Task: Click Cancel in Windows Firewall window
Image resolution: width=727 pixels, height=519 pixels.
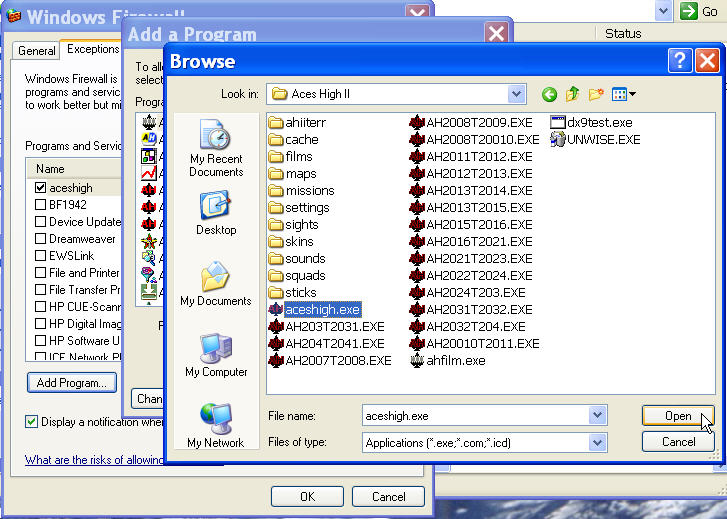Action: [389, 497]
